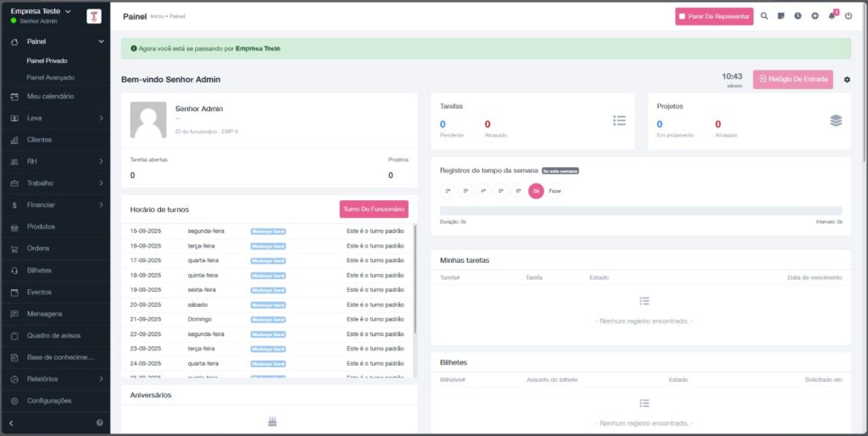
Task: Open the search icon in header
Action: click(x=764, y=16)
